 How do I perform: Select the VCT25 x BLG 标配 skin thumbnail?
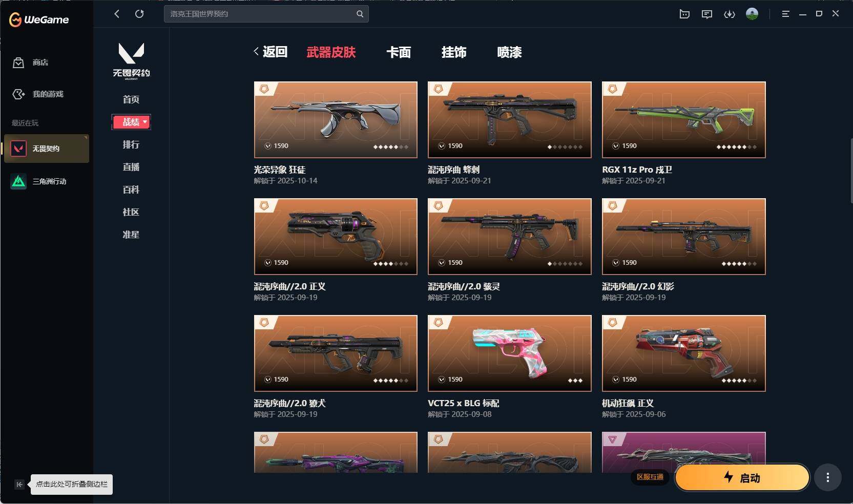pyautogui.click(x=510, y=353)
